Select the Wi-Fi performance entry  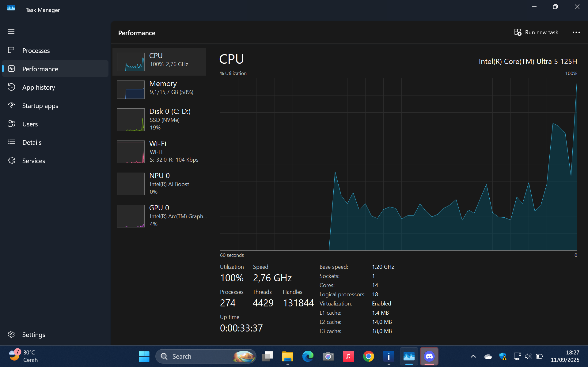[x=159, y=152]
